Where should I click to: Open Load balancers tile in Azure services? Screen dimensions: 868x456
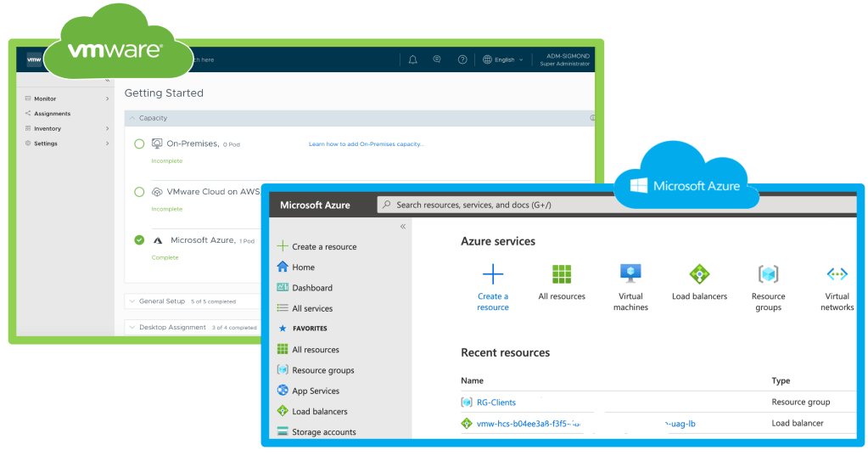click(699, 281)
